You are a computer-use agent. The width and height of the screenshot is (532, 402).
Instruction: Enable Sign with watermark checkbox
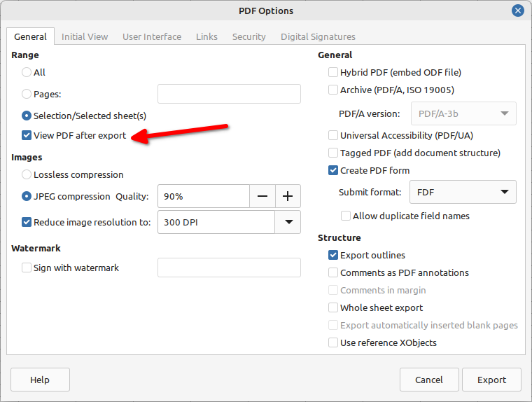point(27,268)
